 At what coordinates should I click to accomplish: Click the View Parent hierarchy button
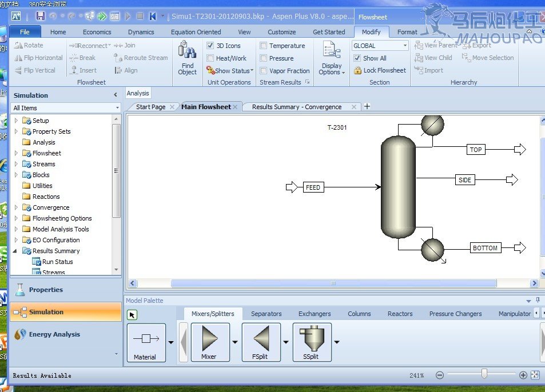436,45
